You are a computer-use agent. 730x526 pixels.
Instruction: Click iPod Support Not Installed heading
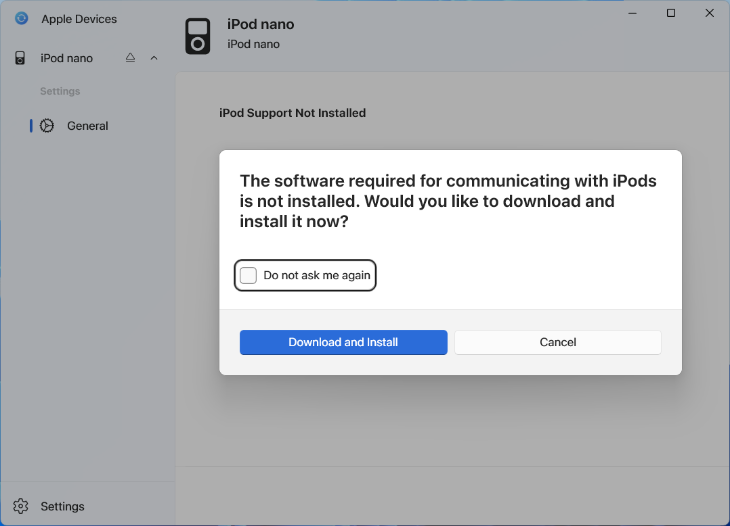(292, 113)
